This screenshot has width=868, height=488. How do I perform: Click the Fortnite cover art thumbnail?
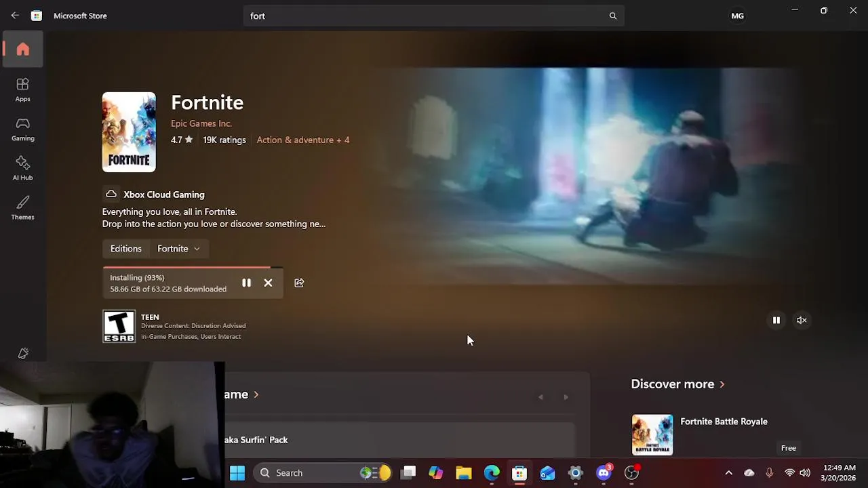coord(129,132)
